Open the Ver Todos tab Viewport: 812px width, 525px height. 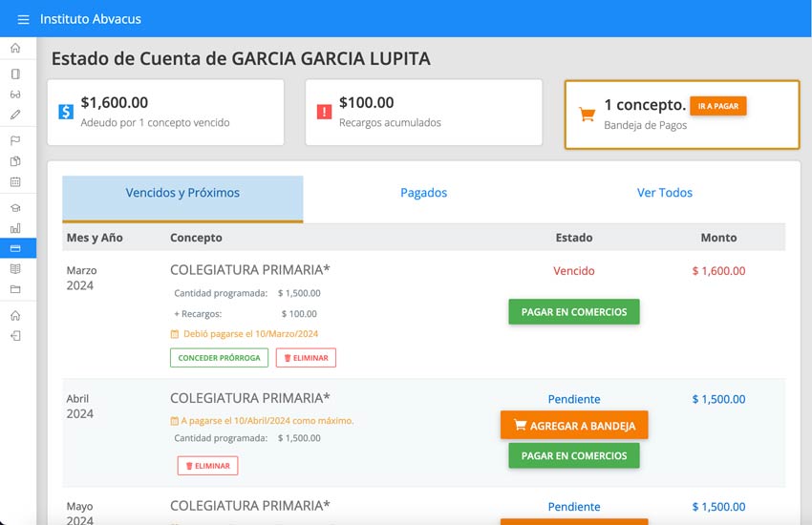(665, 193)
